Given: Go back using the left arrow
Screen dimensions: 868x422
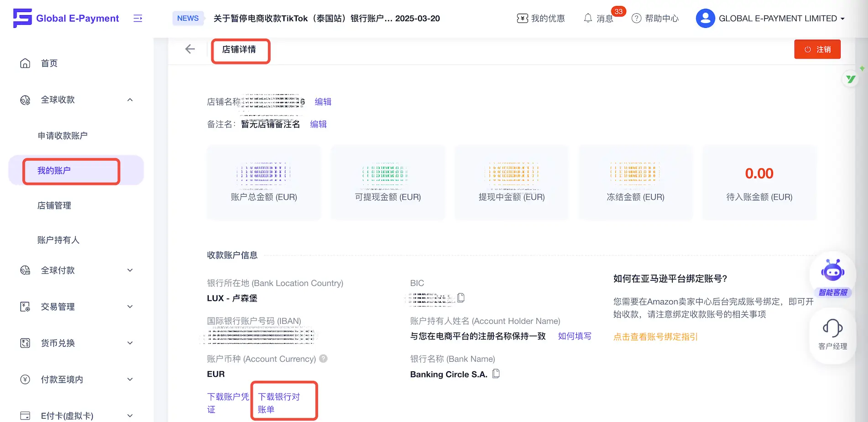Looking at the screenshot, I should (x=190, y=49).
